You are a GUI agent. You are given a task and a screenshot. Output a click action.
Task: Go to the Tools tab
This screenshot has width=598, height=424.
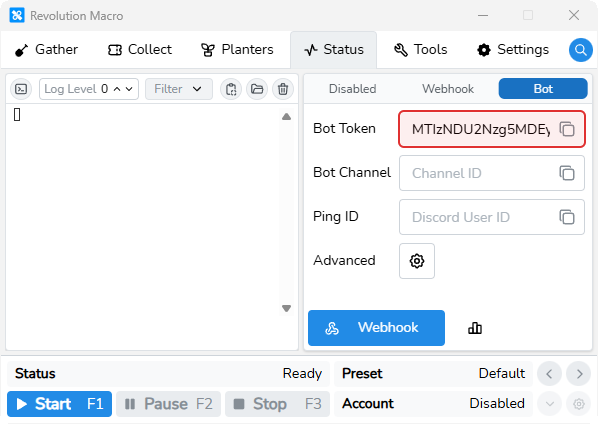[420, 50]
